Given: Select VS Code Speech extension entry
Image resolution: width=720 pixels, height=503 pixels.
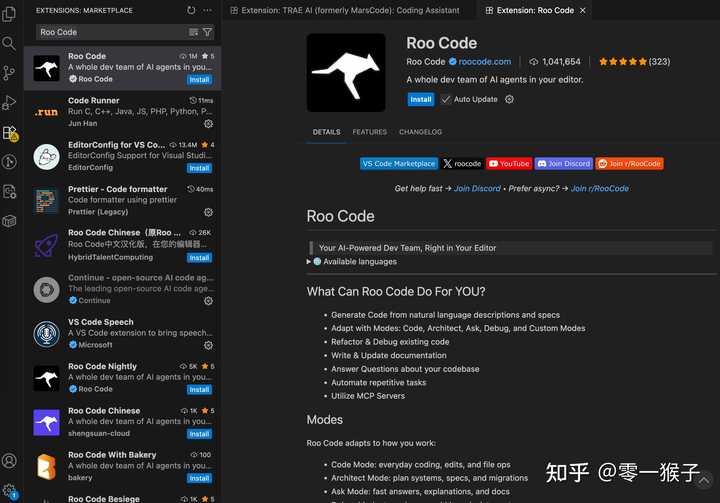Looking at the screenshot, I should (123, 333).
